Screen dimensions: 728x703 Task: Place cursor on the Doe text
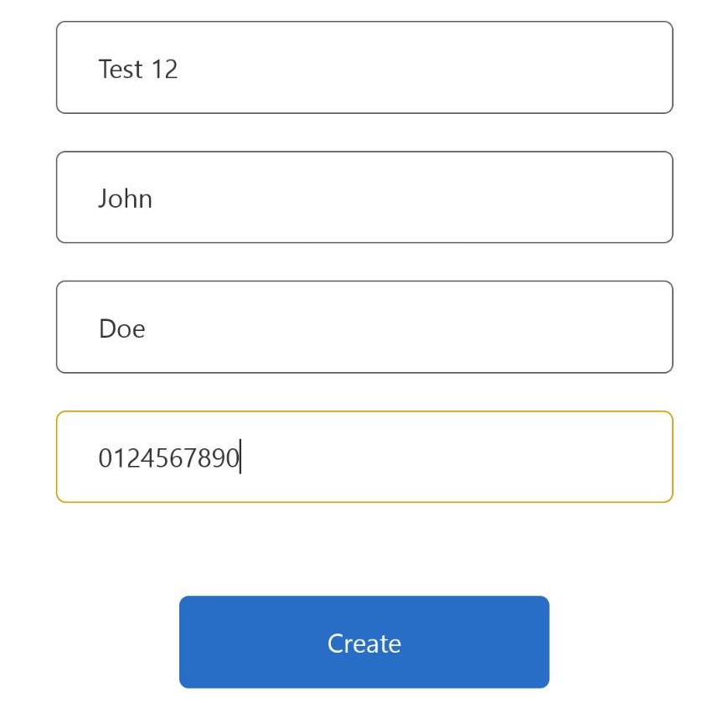click(122, 328)
